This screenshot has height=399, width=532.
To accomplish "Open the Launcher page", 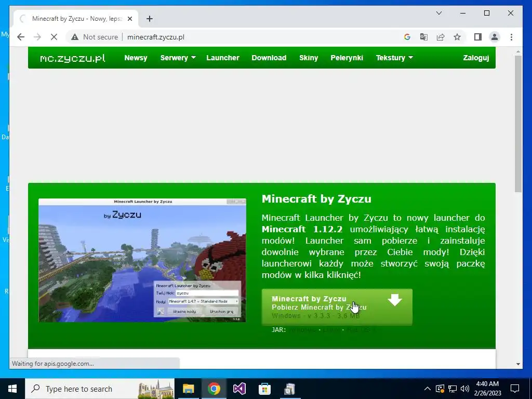I will (223, 58).
